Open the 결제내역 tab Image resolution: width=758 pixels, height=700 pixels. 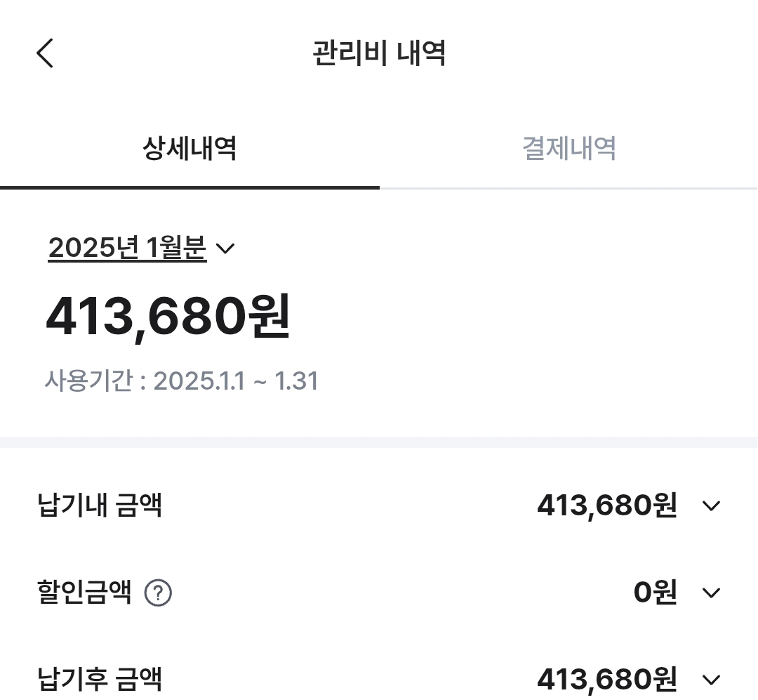(568, 149)
